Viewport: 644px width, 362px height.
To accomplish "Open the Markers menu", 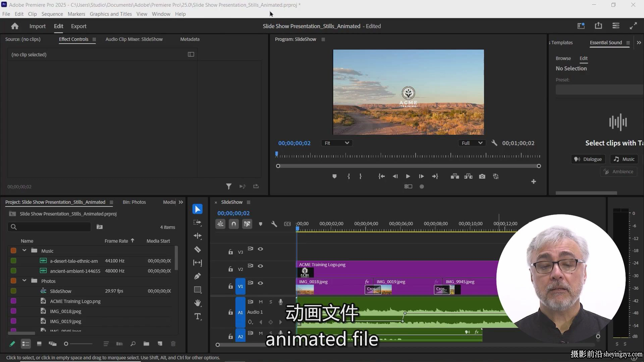I will point(76,14).
